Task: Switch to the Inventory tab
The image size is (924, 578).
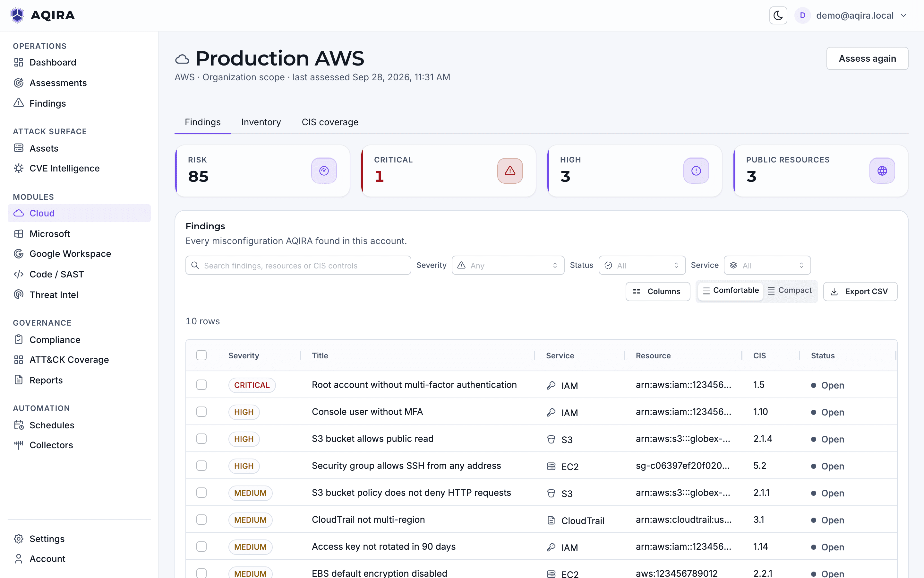Action: pyautogui.click(x=261, y=122)
